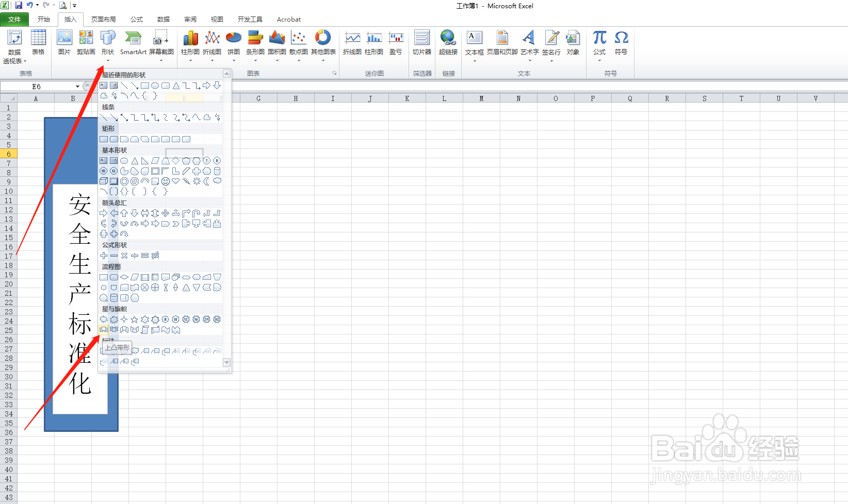Image resolution: width=848 pixels, height=504 pixels.
Task: Choose the multiply symbol equation shape
Action: [124, 256]
